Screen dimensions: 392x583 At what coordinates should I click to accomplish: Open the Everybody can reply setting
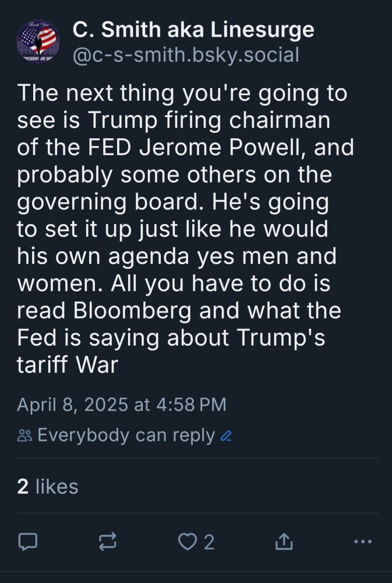[x=126, y=435]
